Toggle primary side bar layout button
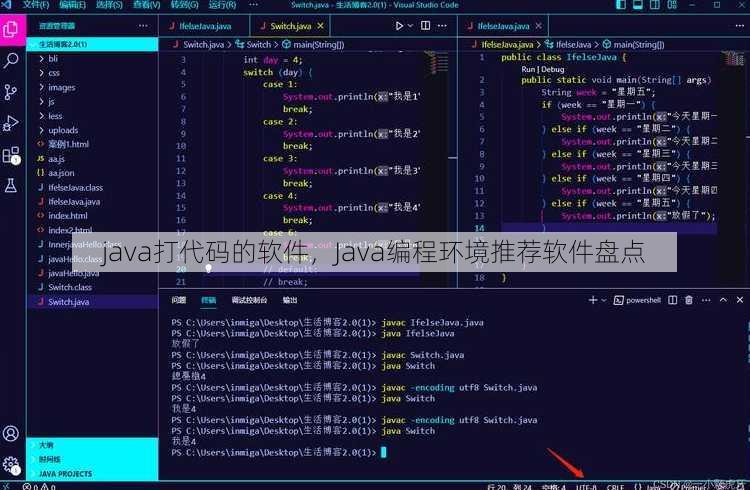Screen dimensions: 750x490 621,5
